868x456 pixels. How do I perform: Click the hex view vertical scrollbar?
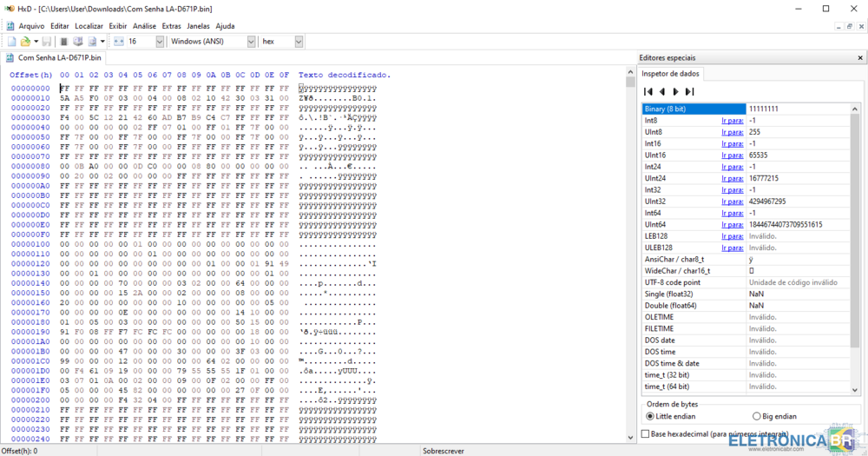tap(630, 261)
